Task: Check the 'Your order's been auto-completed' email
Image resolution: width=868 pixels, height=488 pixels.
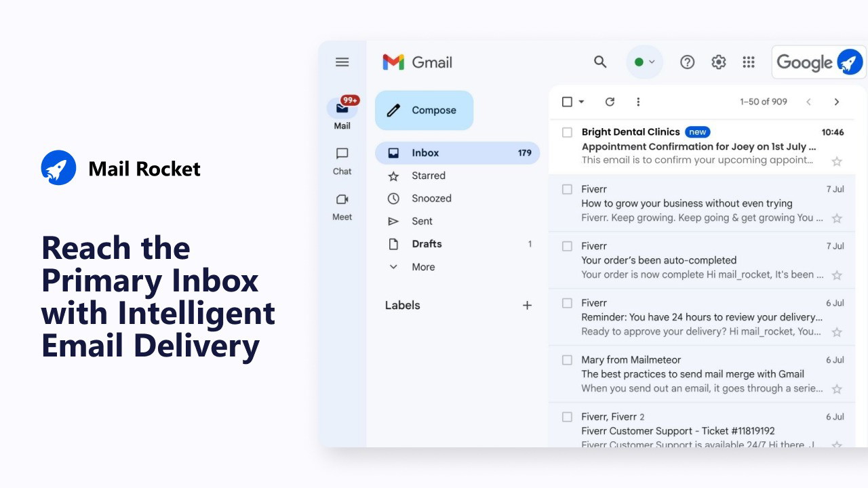Action: point(568,246)
